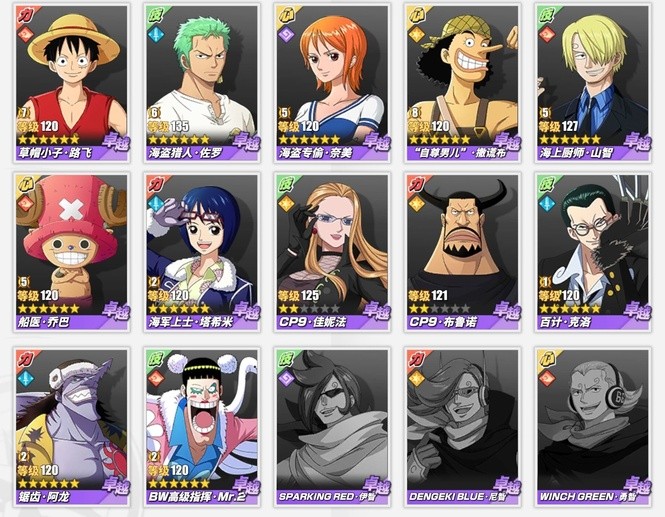The image size is (665, 517).
Task: Click the 心 type badge on Chopper's card
Action: pos(25,184)
